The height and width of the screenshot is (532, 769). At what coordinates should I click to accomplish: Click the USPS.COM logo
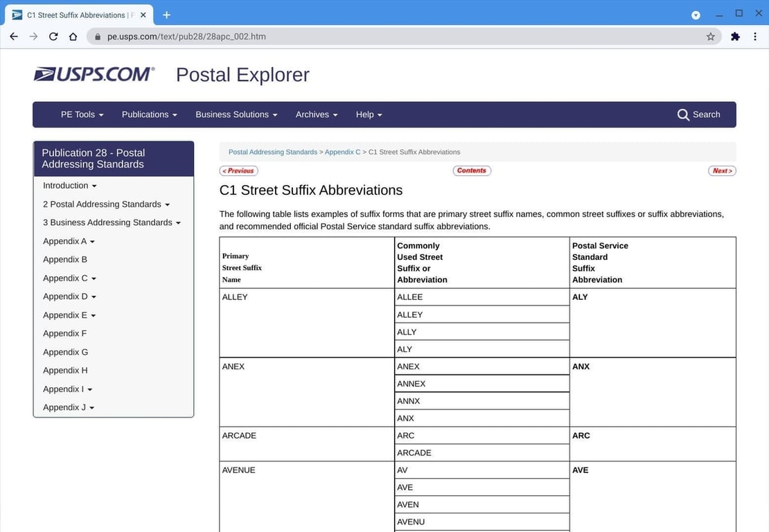(x=94, y=74)
